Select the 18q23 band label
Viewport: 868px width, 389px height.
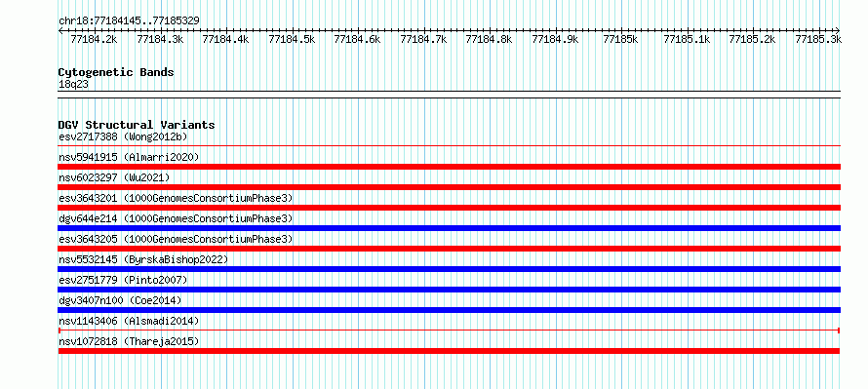click(73, 85)
